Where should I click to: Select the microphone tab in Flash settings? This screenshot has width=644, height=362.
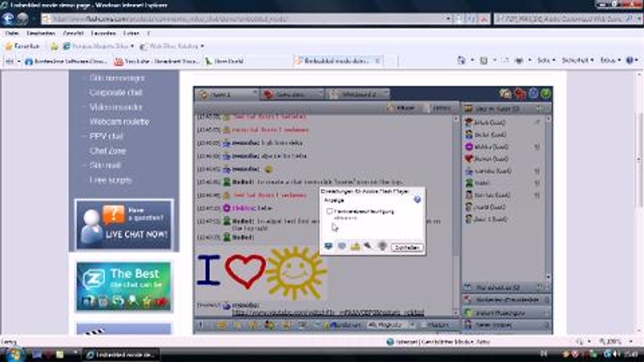[x=368, y=246]
